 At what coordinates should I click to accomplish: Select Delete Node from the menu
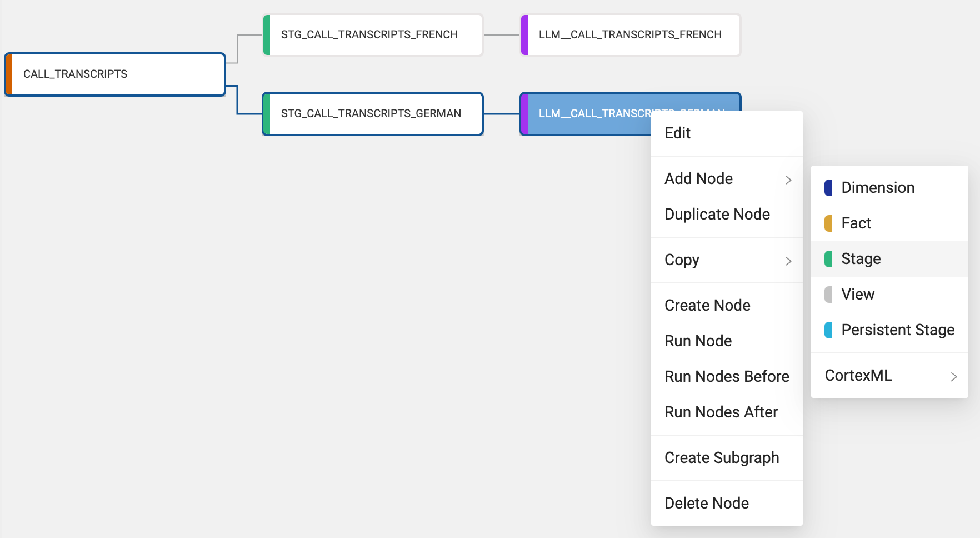706,504
